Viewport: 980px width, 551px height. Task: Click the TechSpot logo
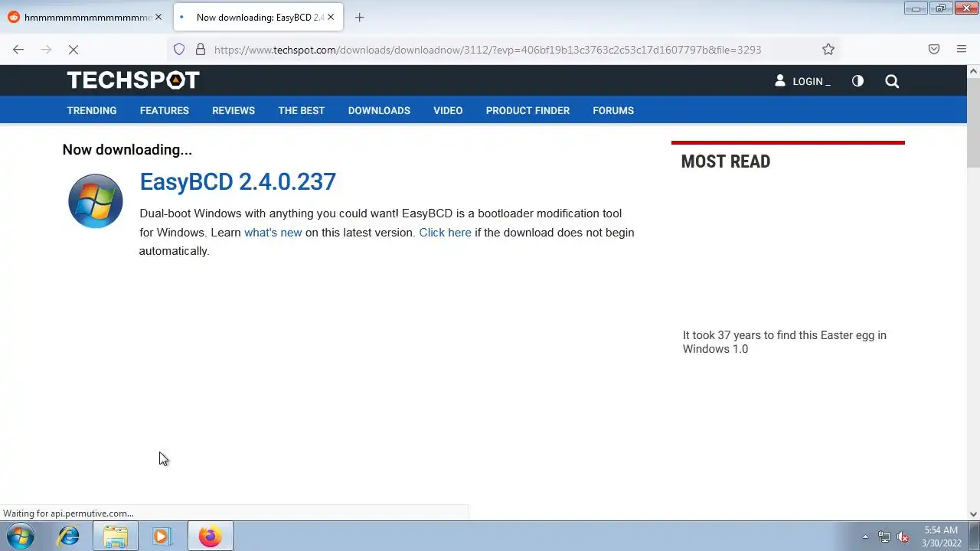click(x=133, y=80)
